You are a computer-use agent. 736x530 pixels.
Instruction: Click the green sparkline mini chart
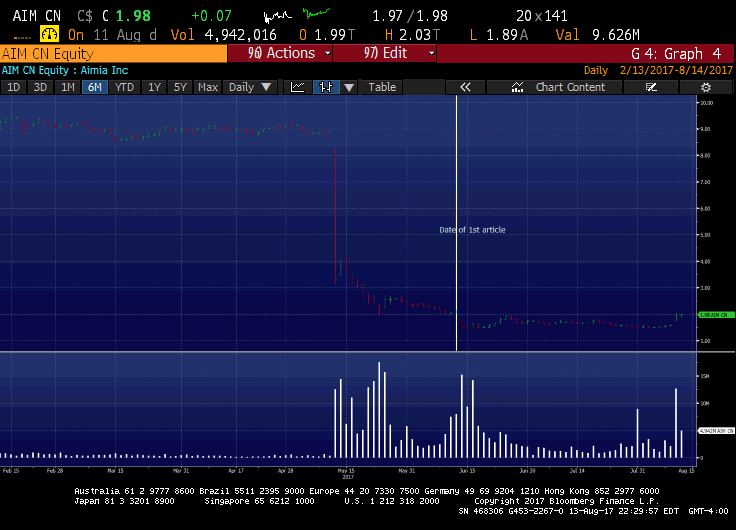(x=316, y=14)
